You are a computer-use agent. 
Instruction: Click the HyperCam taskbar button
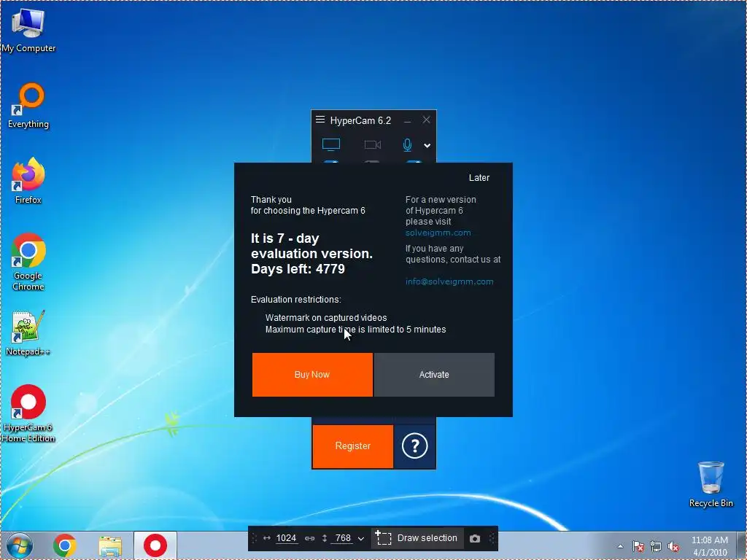[155, 545]
